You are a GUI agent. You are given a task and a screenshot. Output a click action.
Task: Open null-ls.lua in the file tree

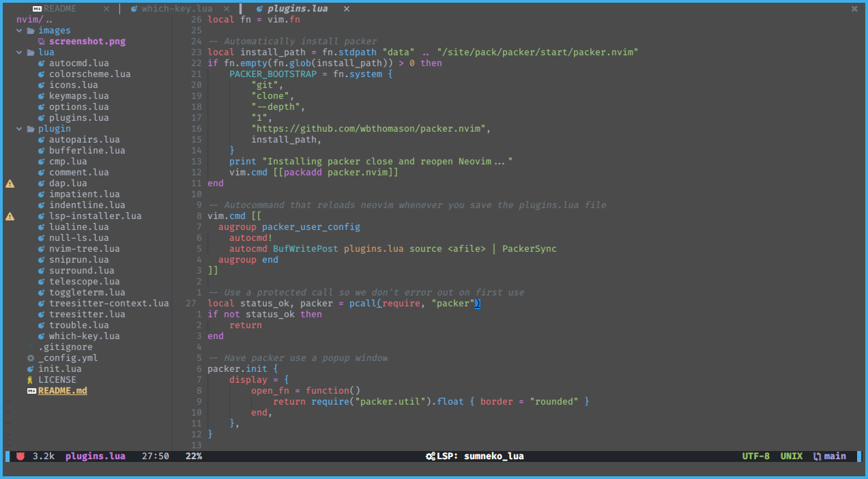point(78,238)
